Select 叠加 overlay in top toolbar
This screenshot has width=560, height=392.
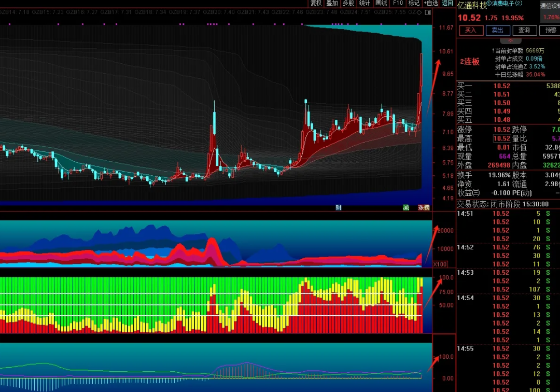332,3
